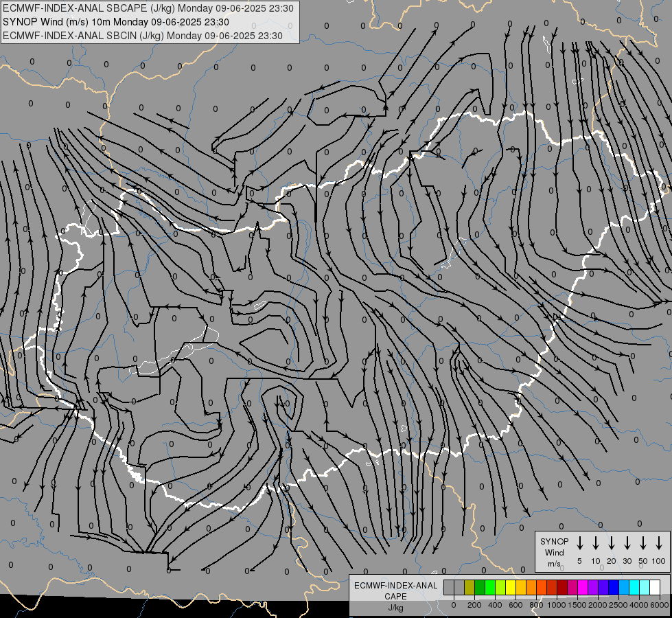Screen dimensions: 672x618
Task: Click the 2500 value on CAPE scale
Action: [618, 605]
